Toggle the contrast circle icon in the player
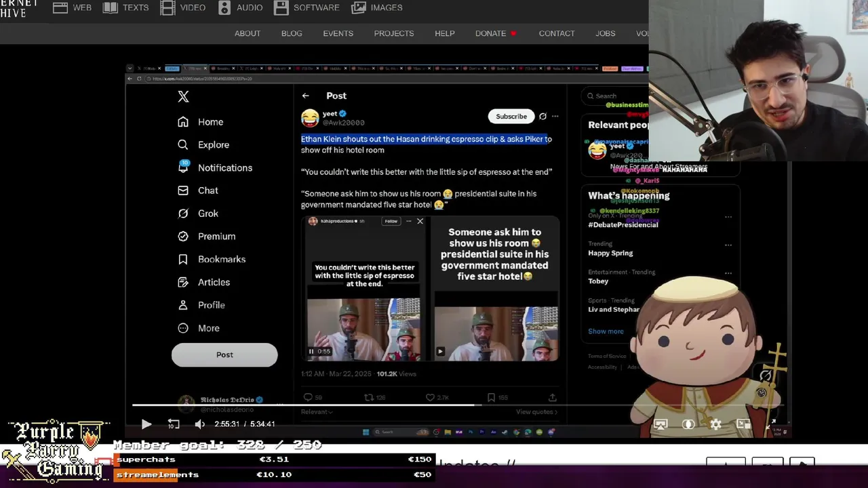The image size is (868, 488). click(688, 424)
